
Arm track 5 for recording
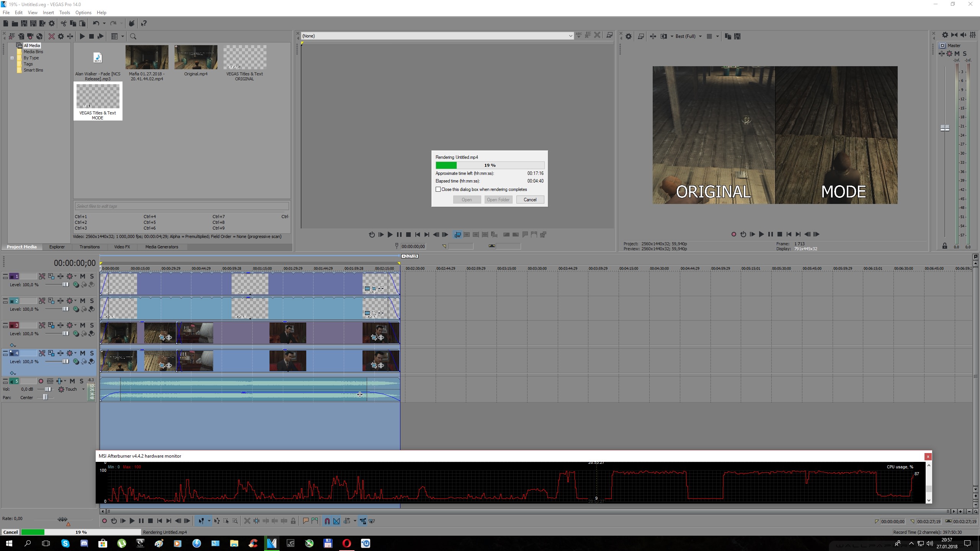point(41,381)
